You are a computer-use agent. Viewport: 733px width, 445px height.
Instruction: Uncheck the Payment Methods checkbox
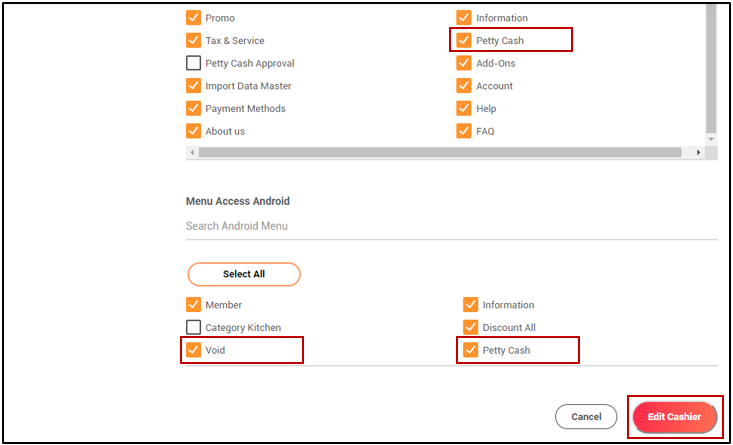coord(193,109)
